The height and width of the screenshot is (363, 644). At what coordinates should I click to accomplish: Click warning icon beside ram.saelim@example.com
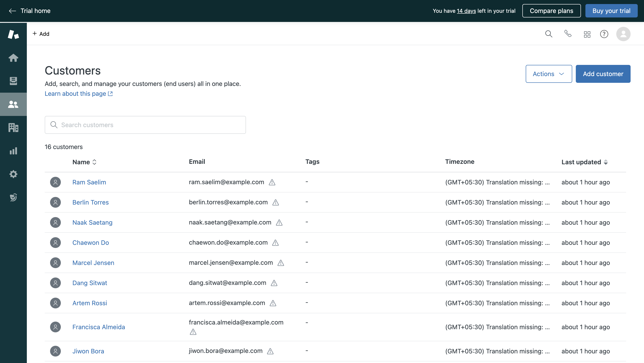272,182
